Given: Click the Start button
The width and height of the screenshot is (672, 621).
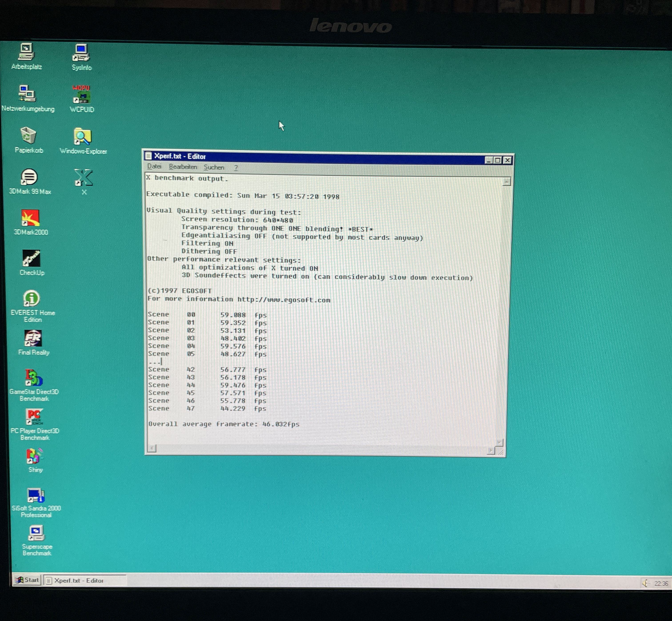Looking at the screenshot, I should [27, 580].
